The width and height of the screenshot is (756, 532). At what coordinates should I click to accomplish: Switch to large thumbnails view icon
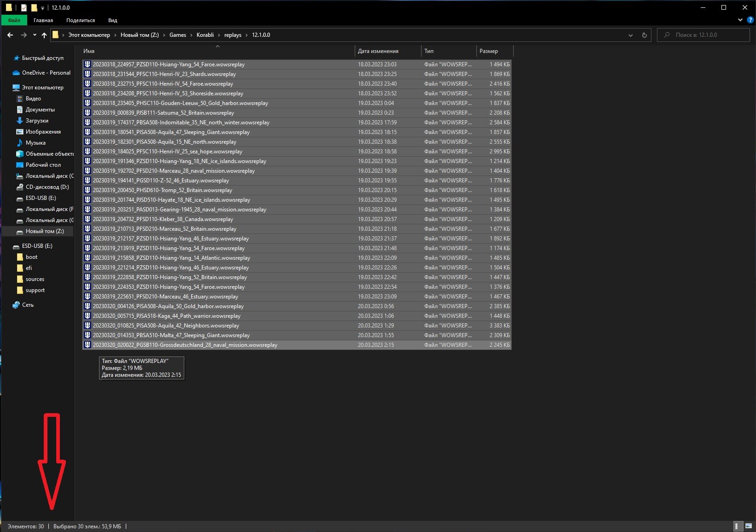749,526
